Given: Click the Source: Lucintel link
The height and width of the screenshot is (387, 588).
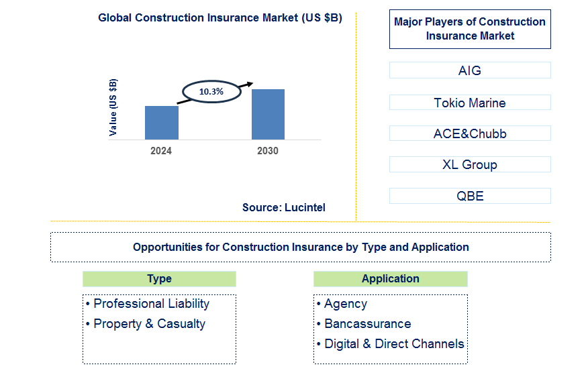Looking at the screenshot, I should pos(283,207).
